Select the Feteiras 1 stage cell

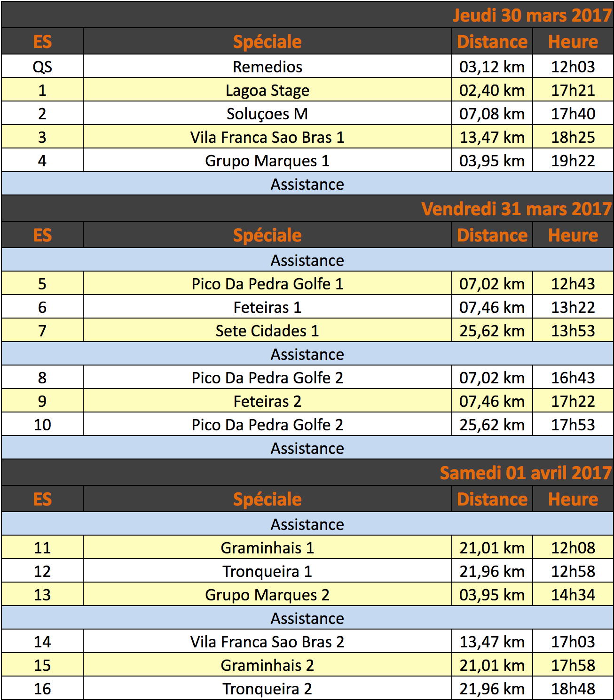click(267, 307)
